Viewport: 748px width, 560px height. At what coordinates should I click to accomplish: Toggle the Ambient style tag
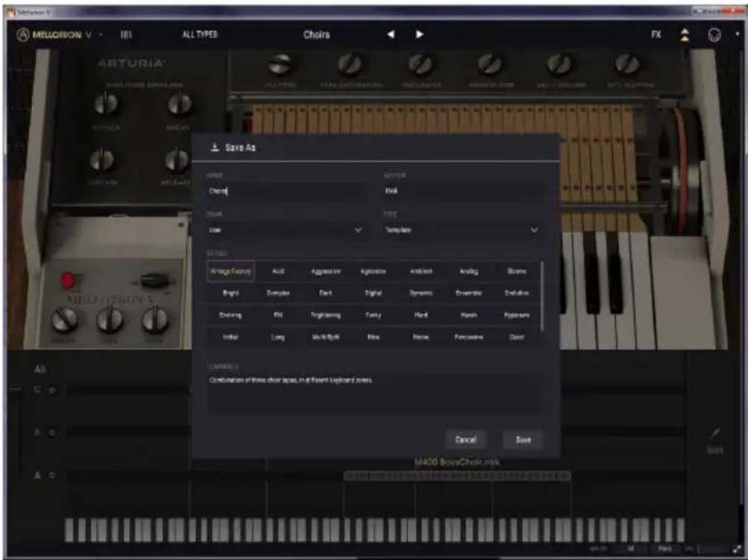(x=421, y=271)
